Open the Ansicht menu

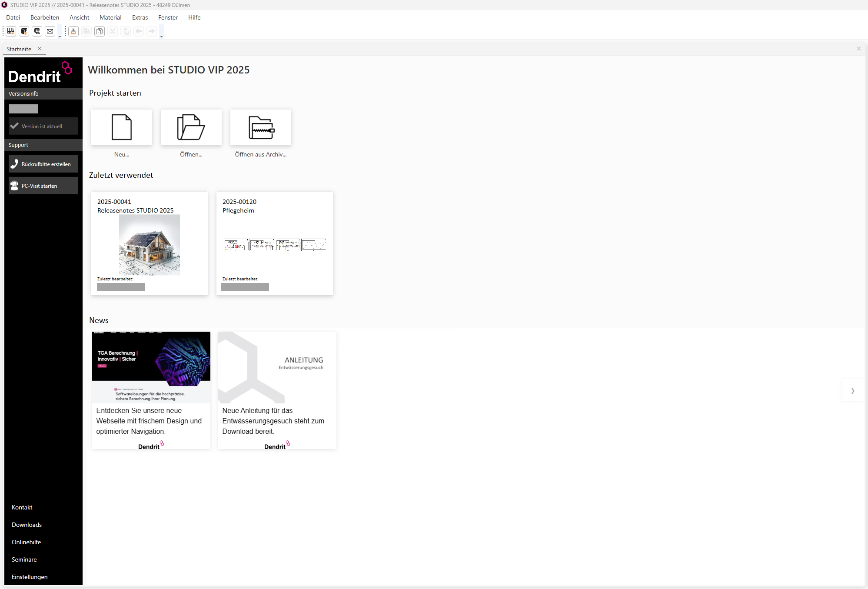point(80,17)
